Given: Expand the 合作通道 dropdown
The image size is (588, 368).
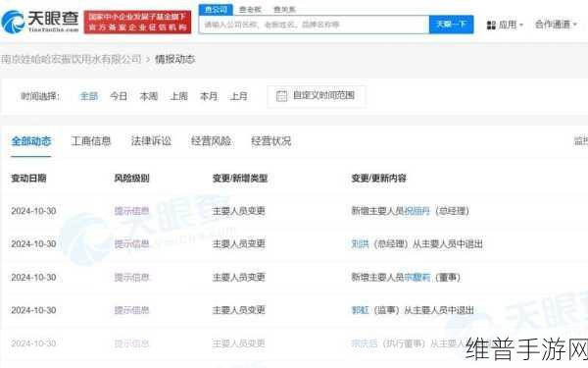Looking at the screenshot, I should 556,25.
